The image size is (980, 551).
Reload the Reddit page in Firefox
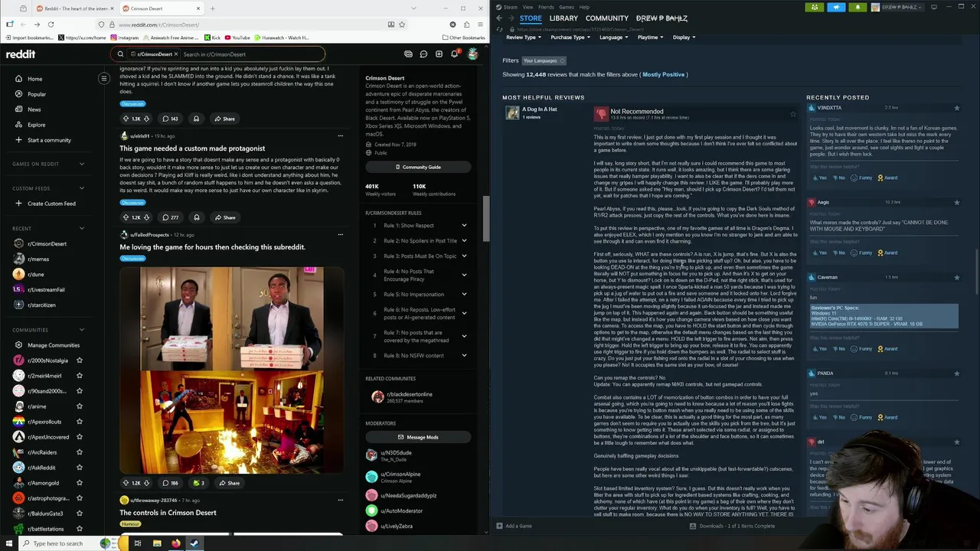point(51,24)
